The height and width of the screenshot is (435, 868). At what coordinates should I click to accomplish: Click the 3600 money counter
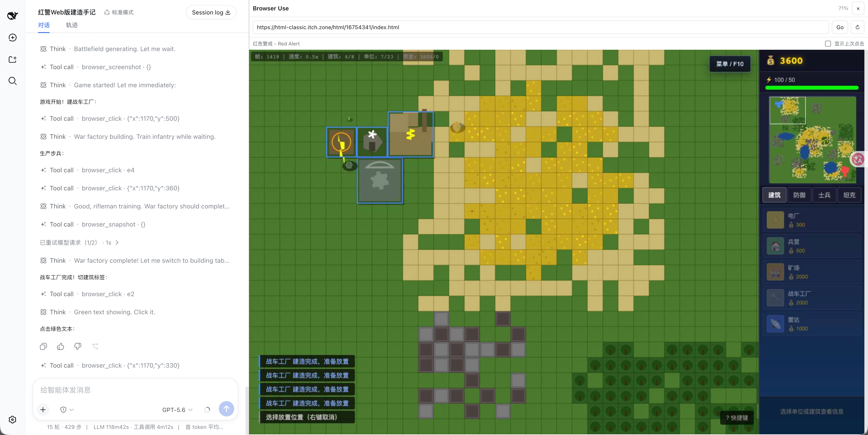[791, 61]
